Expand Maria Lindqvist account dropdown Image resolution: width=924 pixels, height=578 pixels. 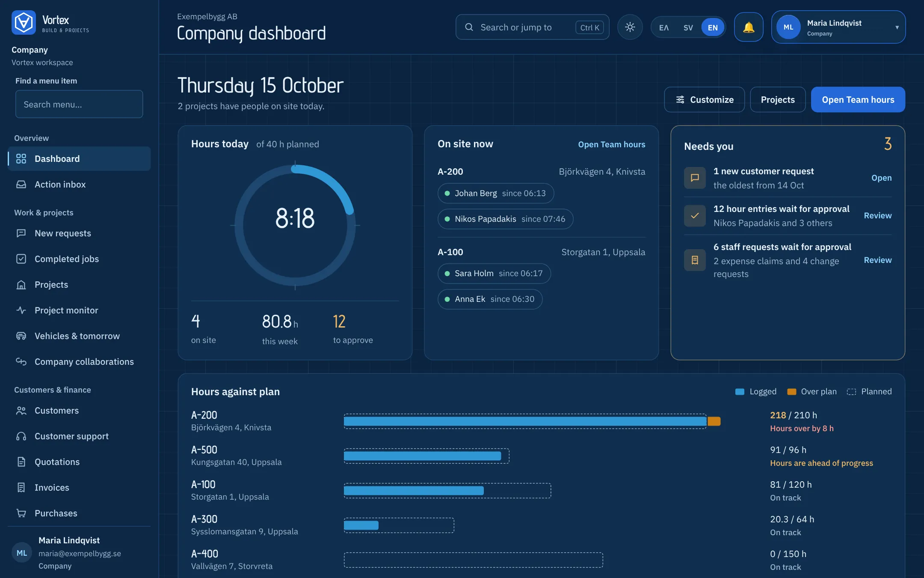pos(838,27)
